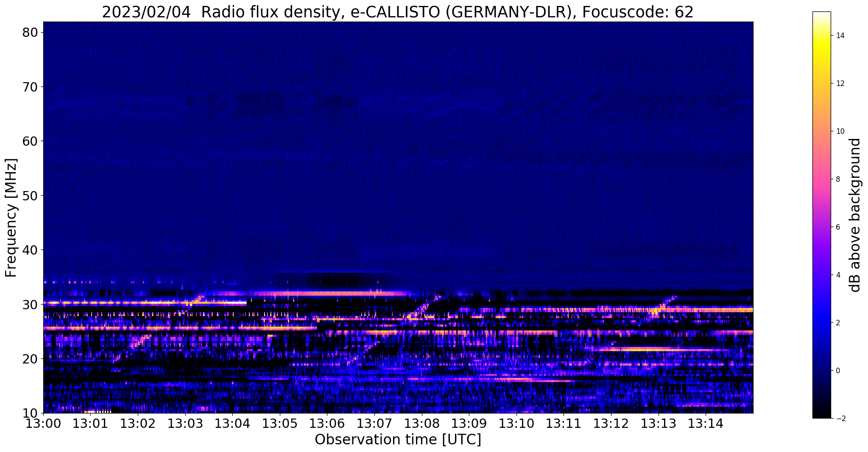868x452 pixels.
Task: Click the 13:03 time tick label
Action: [x=185, y=424]
